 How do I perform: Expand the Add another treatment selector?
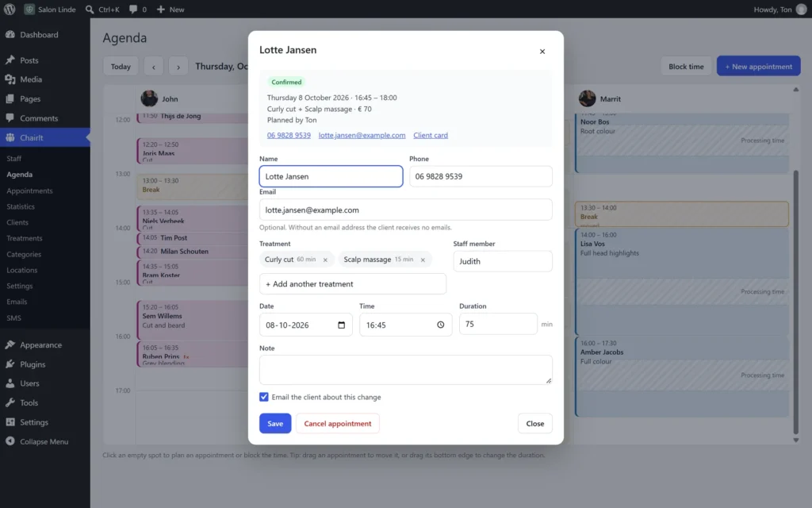coord(353,284)
